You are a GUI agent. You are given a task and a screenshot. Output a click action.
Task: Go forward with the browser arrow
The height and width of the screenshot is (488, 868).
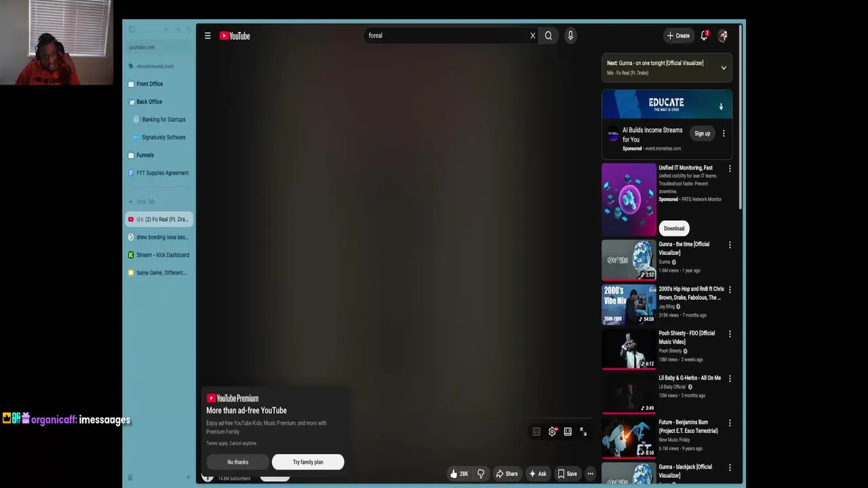point(178,29)
